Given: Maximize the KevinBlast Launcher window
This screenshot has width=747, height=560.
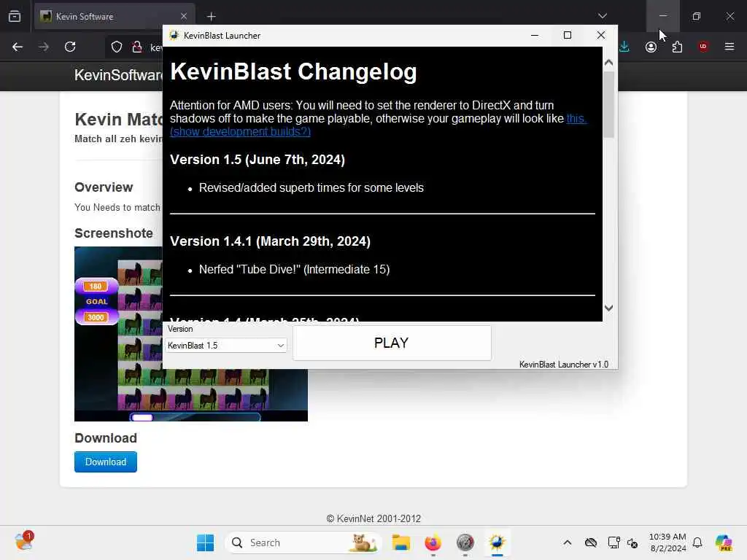Looking at the screenshot, I should (x=568, y=35).
